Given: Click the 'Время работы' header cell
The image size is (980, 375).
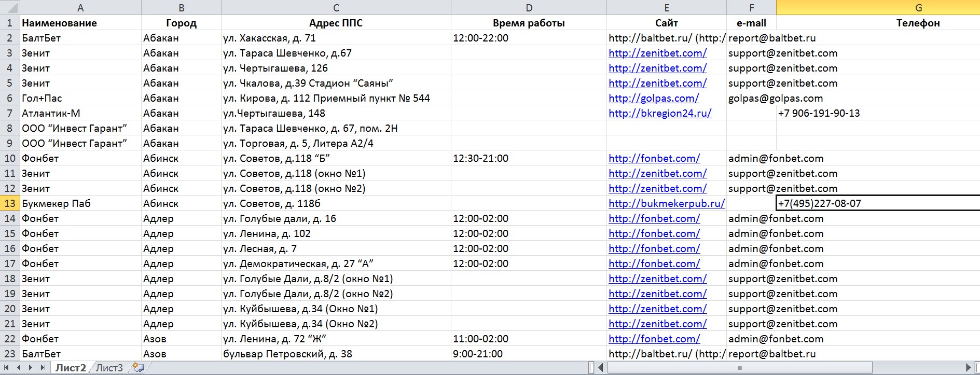Looking at the screenshot, I should coord(529,23).
